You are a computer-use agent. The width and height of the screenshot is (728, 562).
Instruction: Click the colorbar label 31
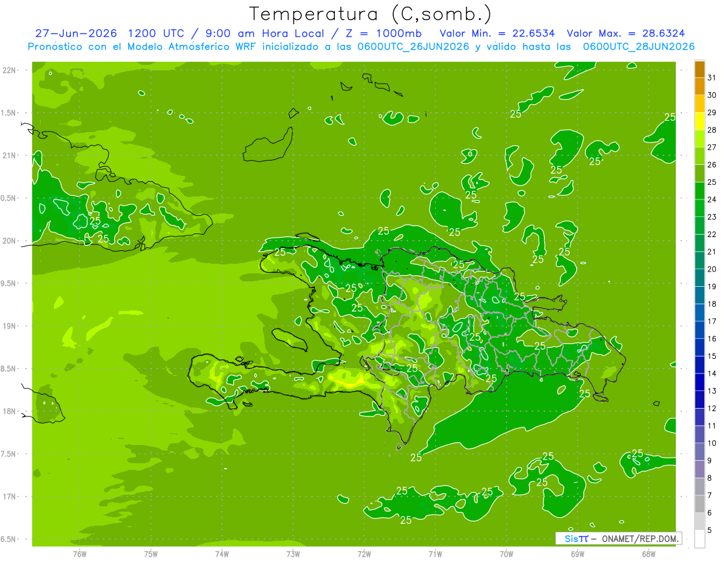[712, 78]
